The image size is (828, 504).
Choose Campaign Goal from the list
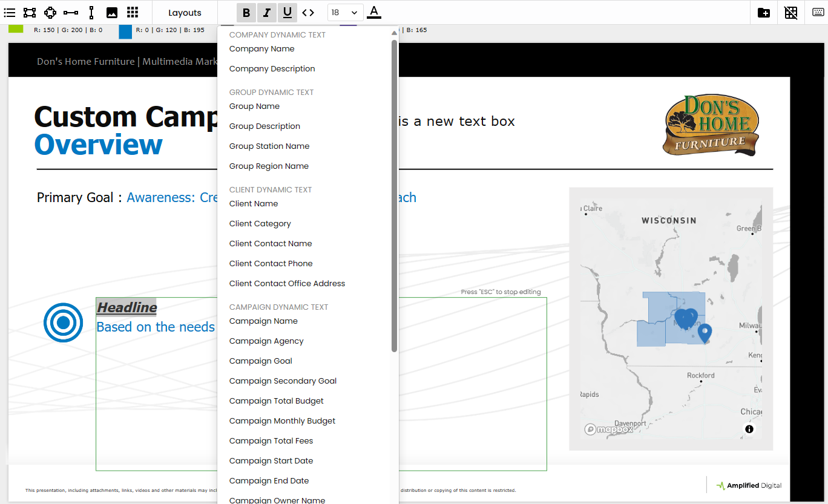click(x=261, y=361)
